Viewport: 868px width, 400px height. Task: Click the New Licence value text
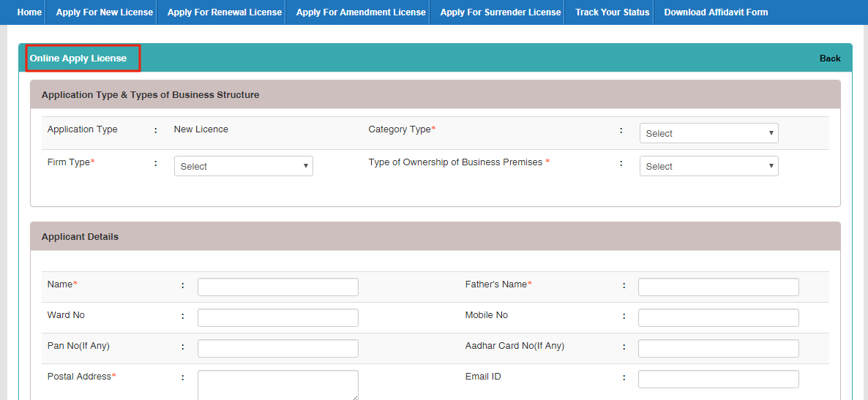click(201, 129)
